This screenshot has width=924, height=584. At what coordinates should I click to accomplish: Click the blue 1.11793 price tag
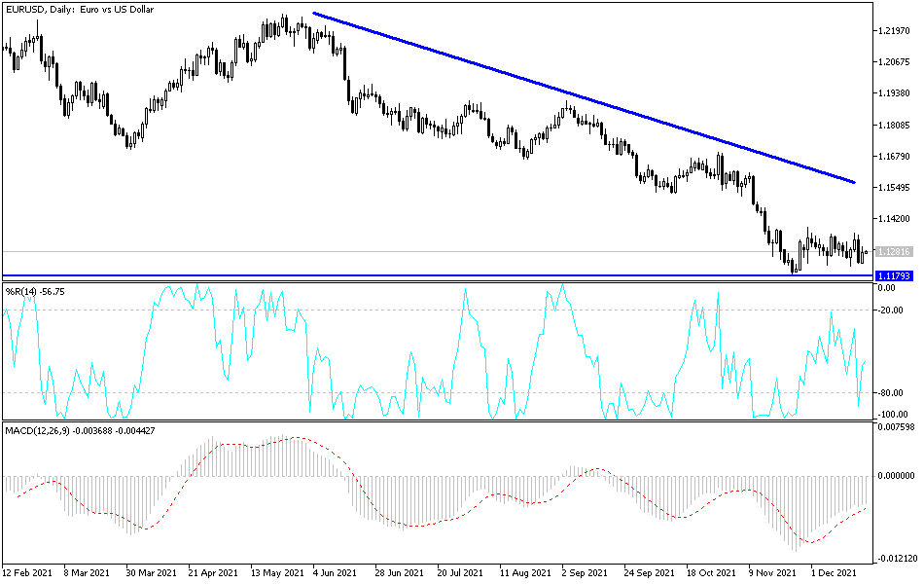coord(893,276)
